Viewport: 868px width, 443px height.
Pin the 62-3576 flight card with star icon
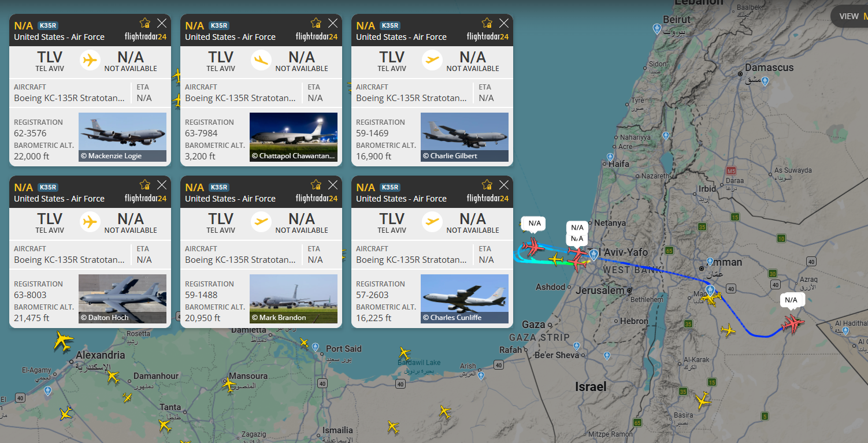pyautogui.click(x=145, y=23)
